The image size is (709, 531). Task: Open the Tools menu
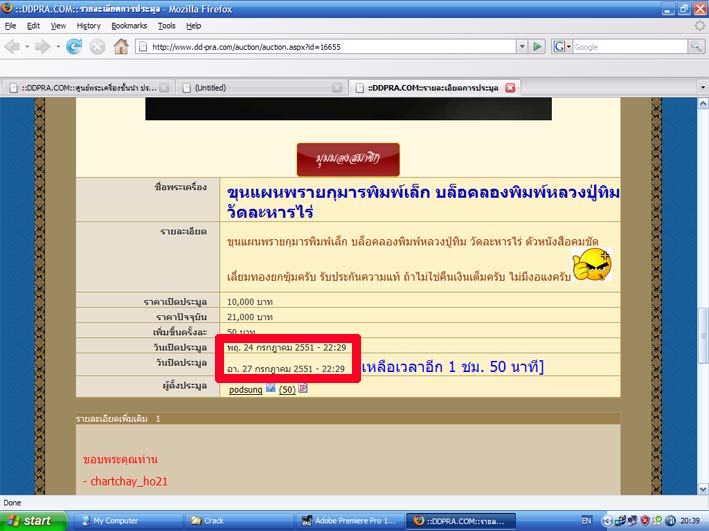(167, 25)
